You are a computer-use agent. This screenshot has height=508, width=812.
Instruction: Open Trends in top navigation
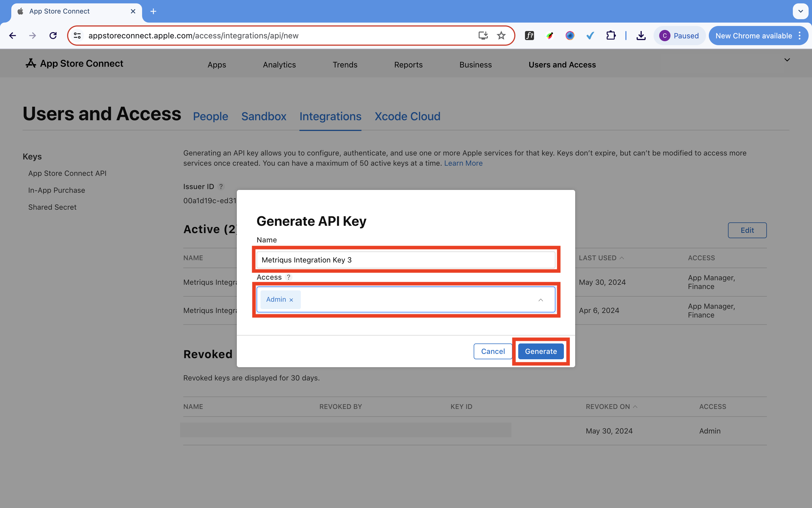345,65
